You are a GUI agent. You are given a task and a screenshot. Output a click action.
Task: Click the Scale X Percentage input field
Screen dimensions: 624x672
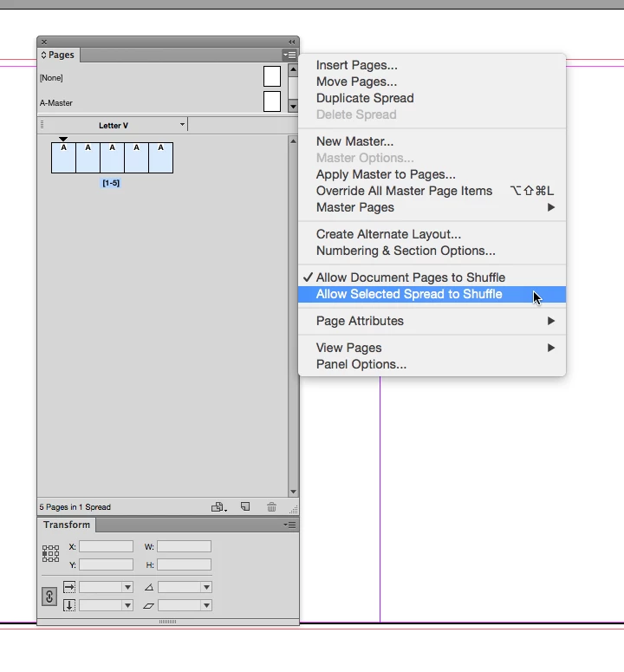pos(101,587)
